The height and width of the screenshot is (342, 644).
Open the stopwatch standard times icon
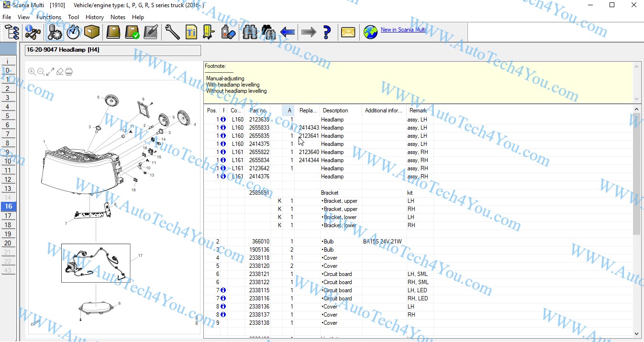click(x=73, y=33)
